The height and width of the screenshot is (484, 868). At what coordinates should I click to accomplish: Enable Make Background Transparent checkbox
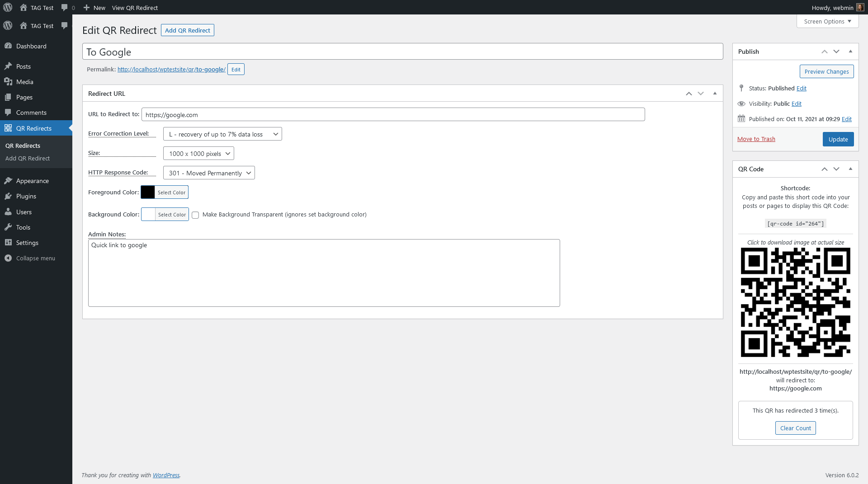195,215
